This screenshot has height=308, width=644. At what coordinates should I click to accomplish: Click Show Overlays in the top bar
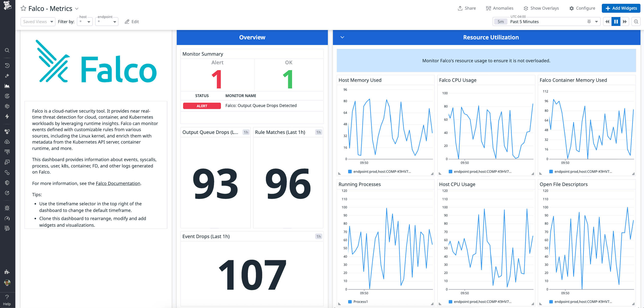(541, 8)
